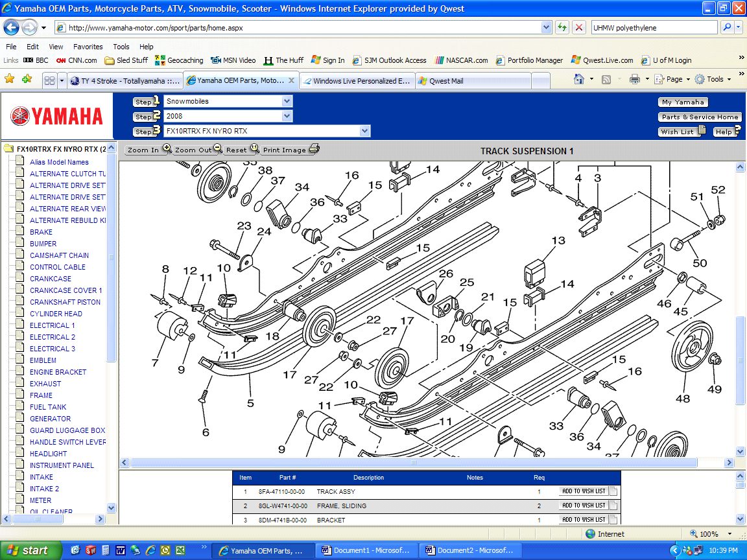The height and width of the screenshot is (560, 747).
Task: Click the address bar URL field
Action: pyautogui.click(x=303, y=28)
